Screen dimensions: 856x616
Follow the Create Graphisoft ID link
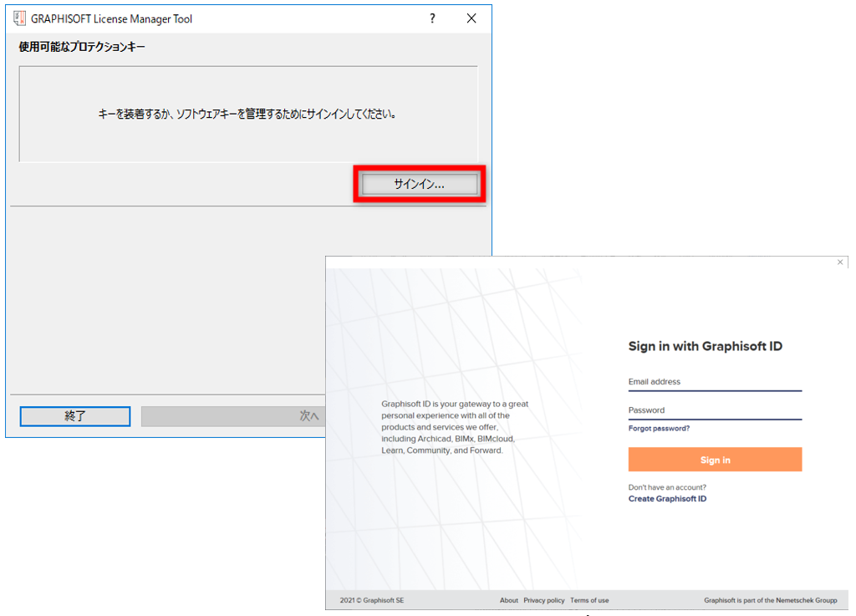[667, 499]
